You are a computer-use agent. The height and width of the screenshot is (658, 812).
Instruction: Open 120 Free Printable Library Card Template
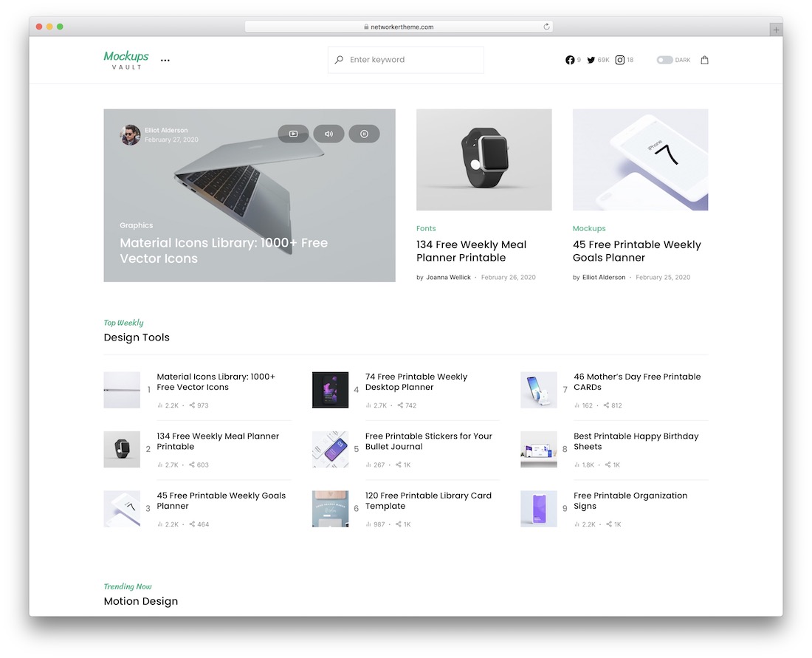click(x=428, y=501)
